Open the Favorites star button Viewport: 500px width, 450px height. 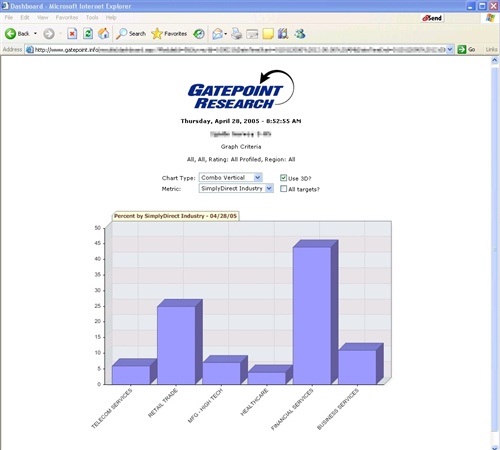[169, 34]
